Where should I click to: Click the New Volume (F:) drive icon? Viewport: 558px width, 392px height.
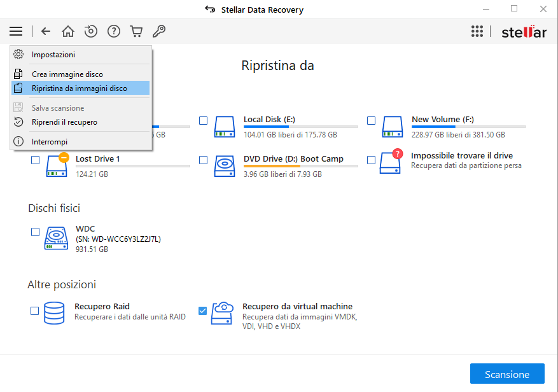[393, 127]
